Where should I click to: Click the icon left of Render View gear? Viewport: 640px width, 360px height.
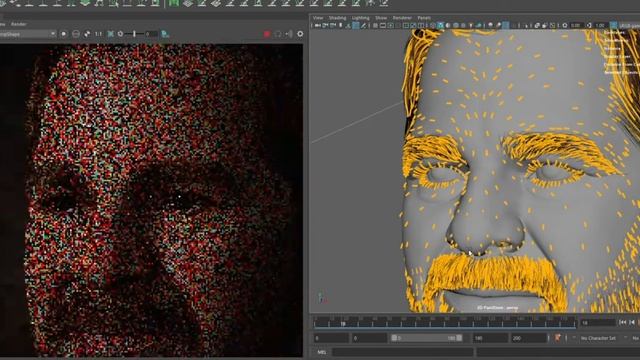coord(289,34)
